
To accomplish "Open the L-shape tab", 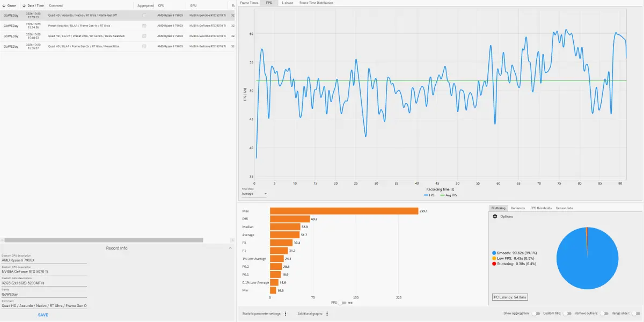I will (x=287, y=3).
